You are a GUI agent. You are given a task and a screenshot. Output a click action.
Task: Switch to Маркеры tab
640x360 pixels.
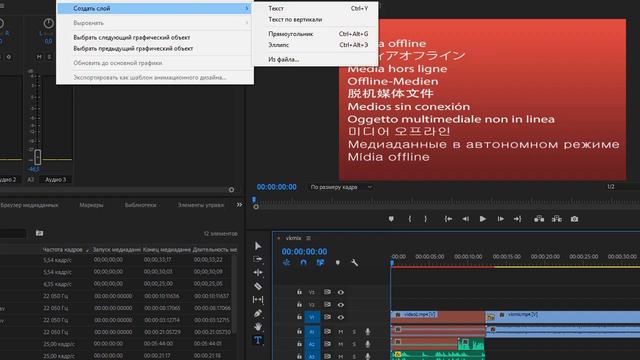(x=91, y=205)
